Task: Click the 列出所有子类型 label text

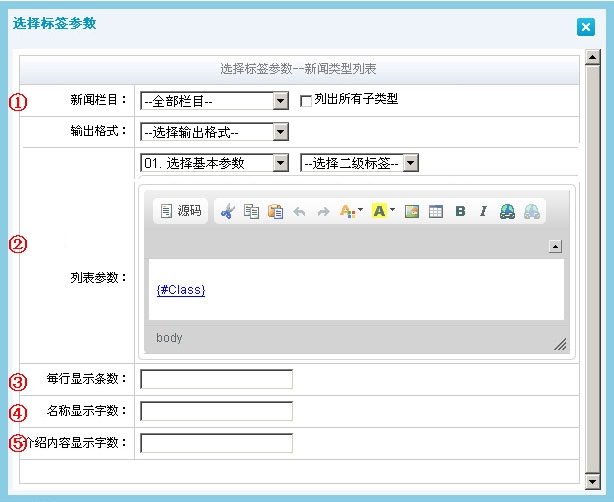Action: point(356,99)
